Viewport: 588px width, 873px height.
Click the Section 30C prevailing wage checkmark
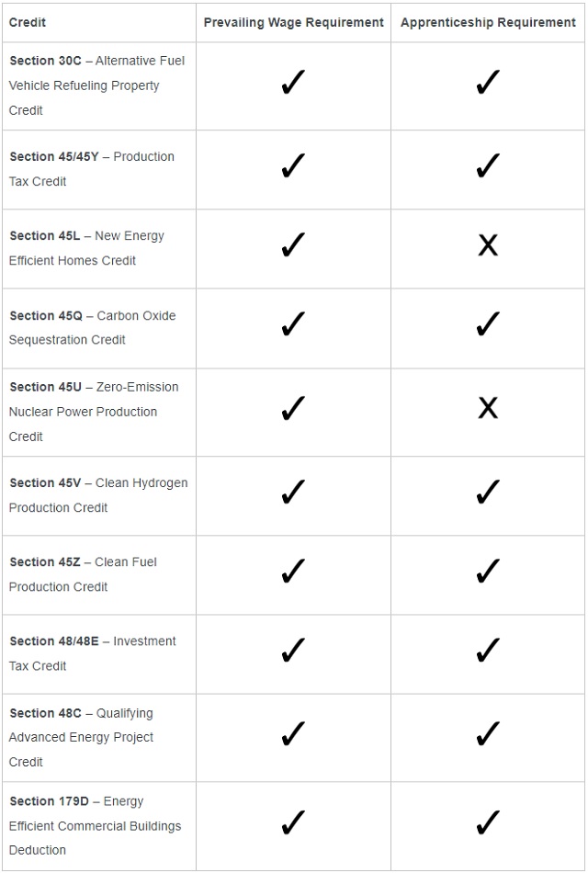[293, 85]
